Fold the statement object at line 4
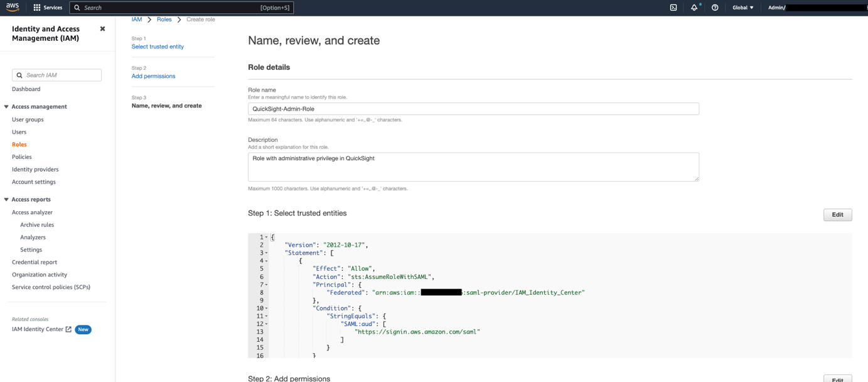The height and width of the screenshot is (382, 868). click(x=266, y=261)
